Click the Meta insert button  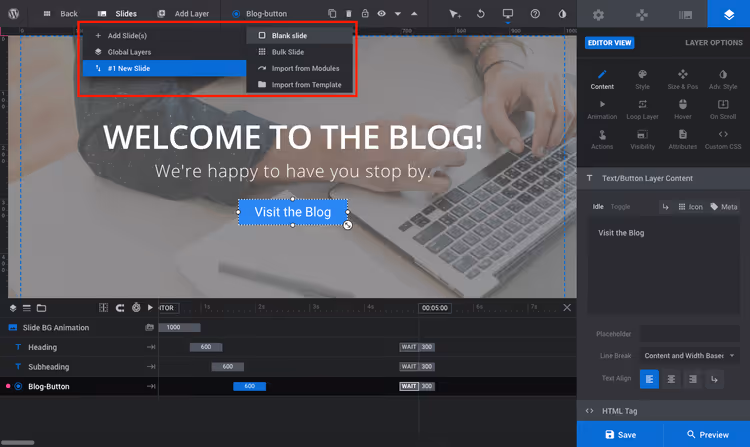click(723, 207)
